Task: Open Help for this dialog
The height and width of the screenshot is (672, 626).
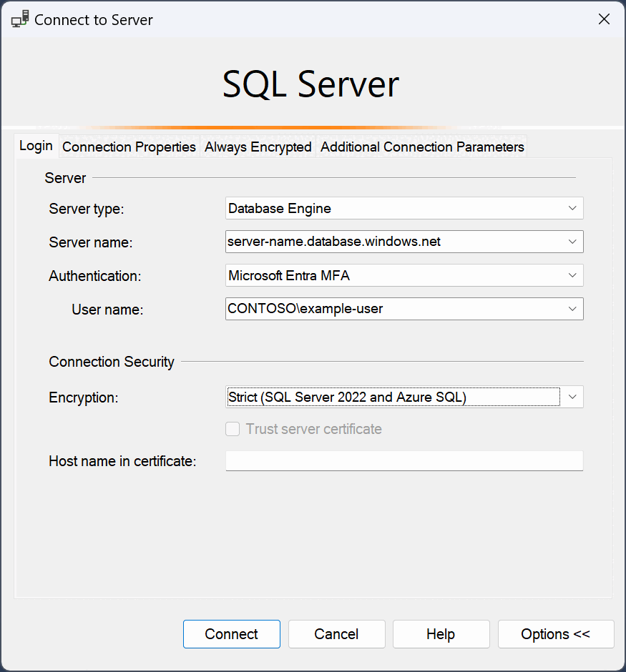Action: click(441, 634)
